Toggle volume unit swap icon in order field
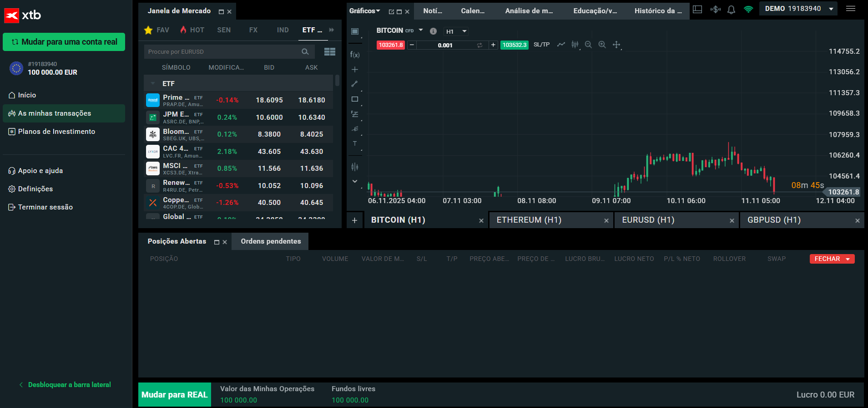 coord(479,45)
